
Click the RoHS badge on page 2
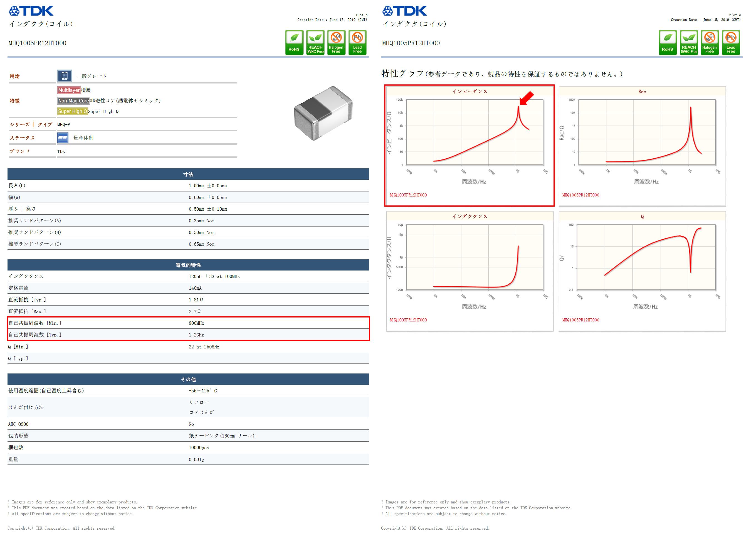(668, 43)
